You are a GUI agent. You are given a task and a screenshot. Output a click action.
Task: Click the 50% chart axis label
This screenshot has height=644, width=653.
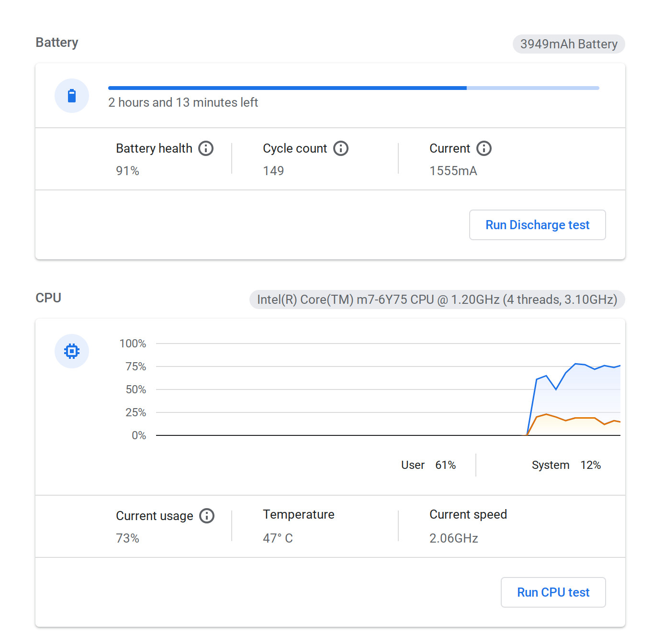(x=135, y=389)
